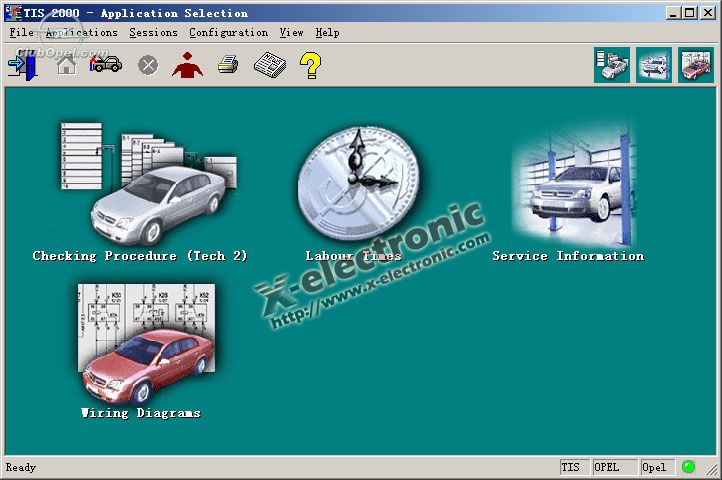The image size is (722, 480).
Task: Click the Service Information label
Action: click(x=568, y=256)
